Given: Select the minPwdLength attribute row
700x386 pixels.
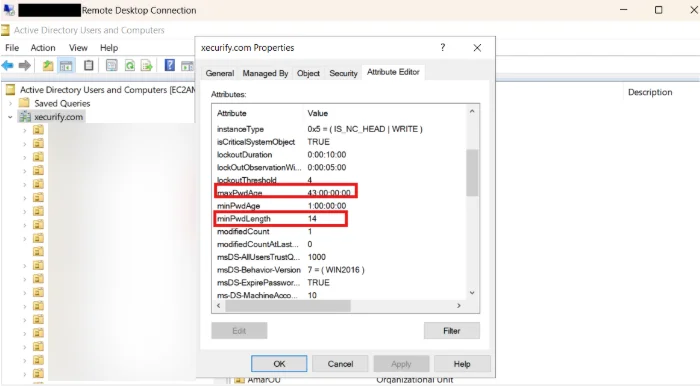Looking at the screenshot, I should pyautogui.click(x=340, y=219).
